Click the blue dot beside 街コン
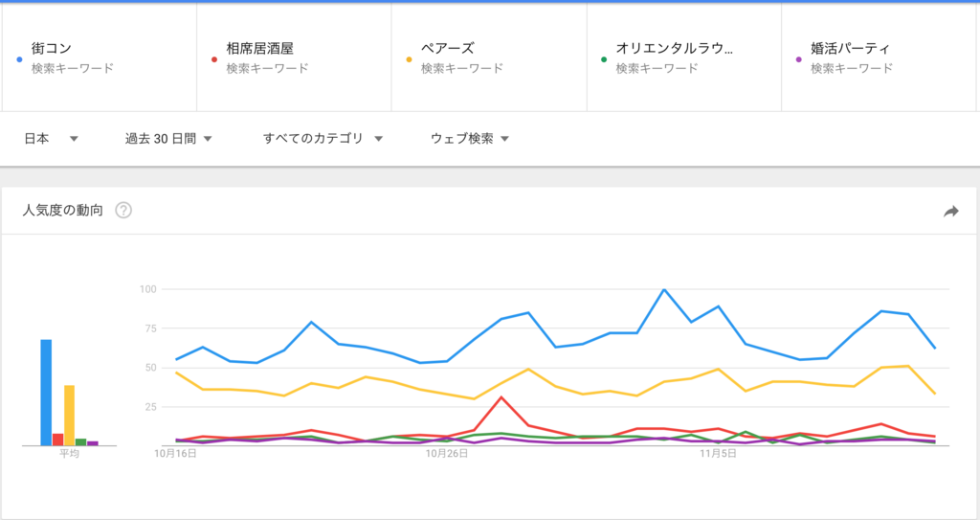Image resolution: width=980 pixels, height=520 pixels. [x=19, y=59]
